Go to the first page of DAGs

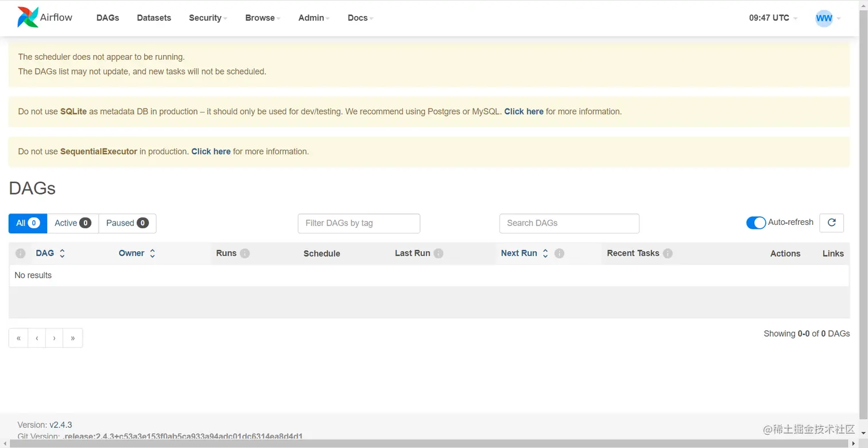tap(18, 338)
